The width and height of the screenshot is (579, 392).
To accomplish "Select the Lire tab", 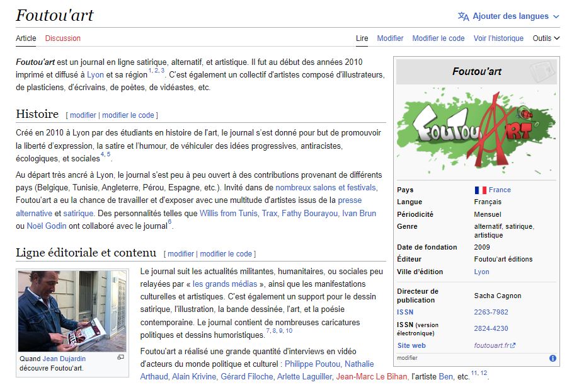I will pyautogui.click(x=362, y=38).
